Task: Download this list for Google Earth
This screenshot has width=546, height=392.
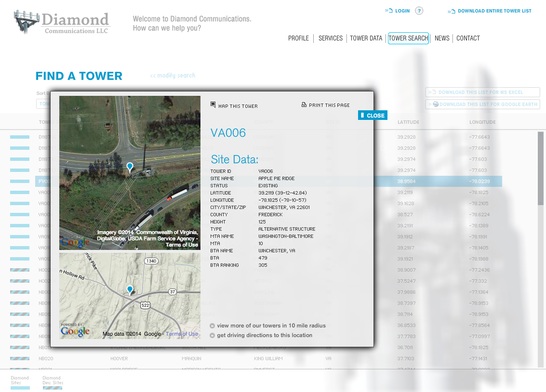Action: [x=482, y=105]
